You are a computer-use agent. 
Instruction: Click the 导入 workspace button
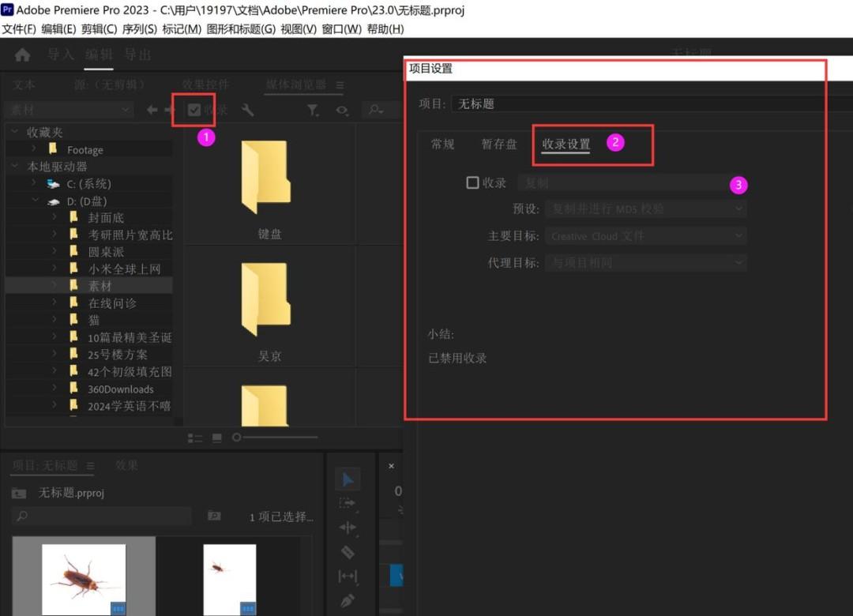pos(61,54)
